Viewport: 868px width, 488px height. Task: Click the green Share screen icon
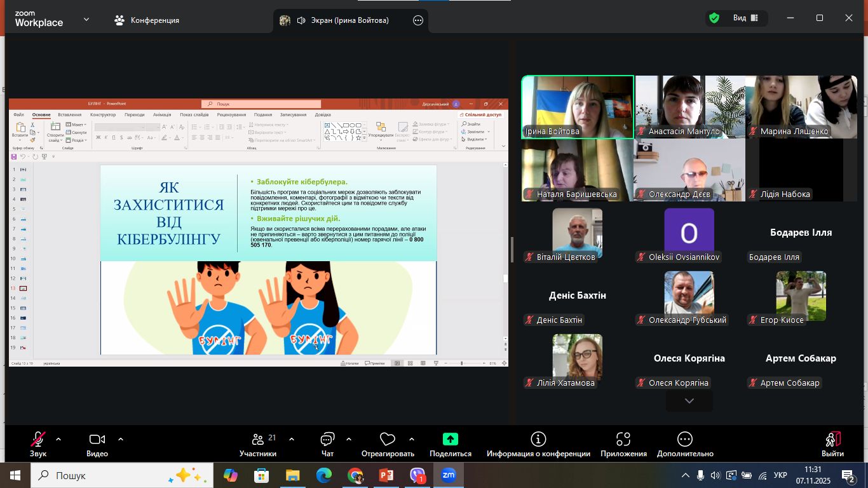click(x=450, y=440)
